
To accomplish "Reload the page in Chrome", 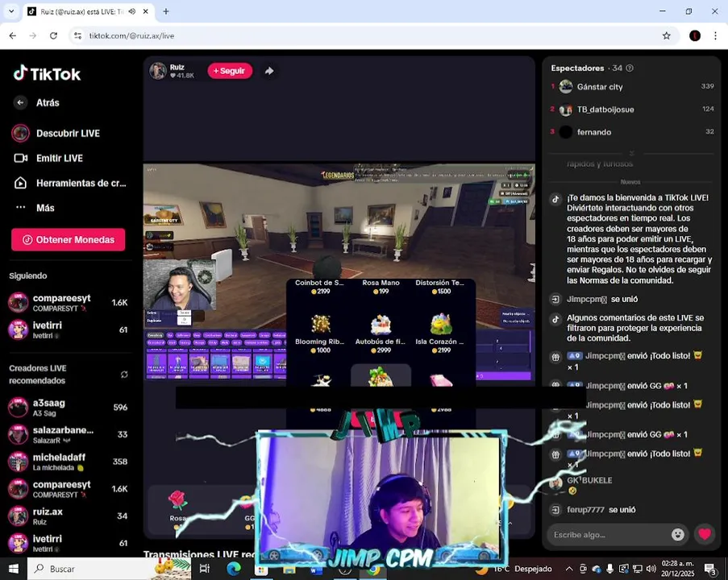I will pos(53,35).
